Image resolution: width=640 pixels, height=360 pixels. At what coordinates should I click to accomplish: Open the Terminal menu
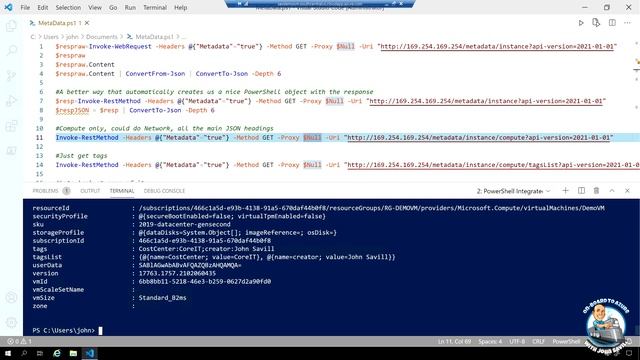click(155, 7)
